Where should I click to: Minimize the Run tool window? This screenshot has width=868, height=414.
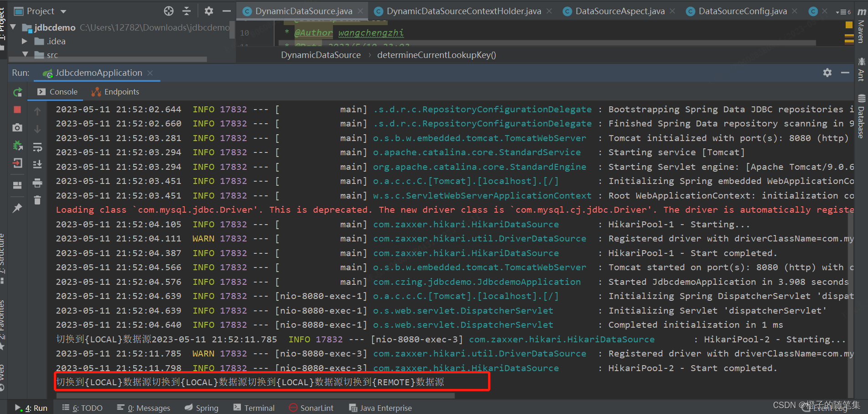coord(845,73)
